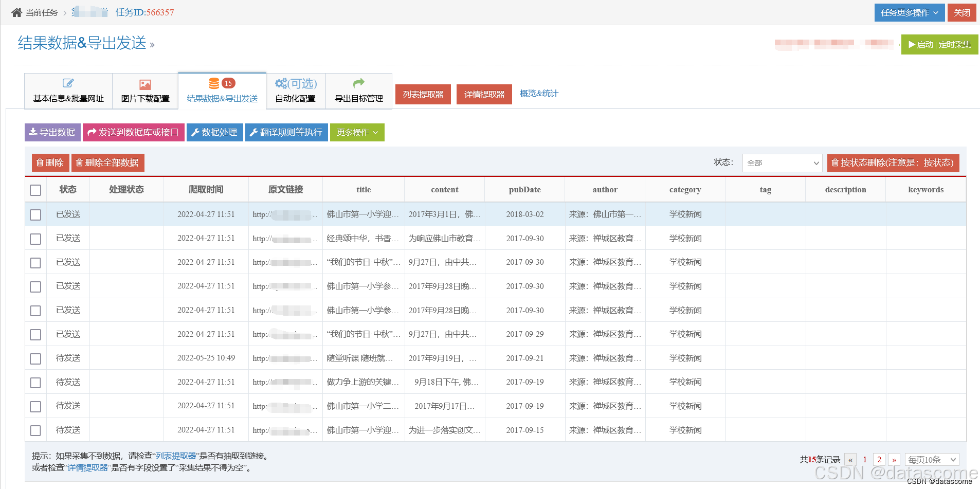Click the 任务ID:566357 text
The width and height of the screenshot is (980, 489).
pyautogui.click(x=144, y=12)
